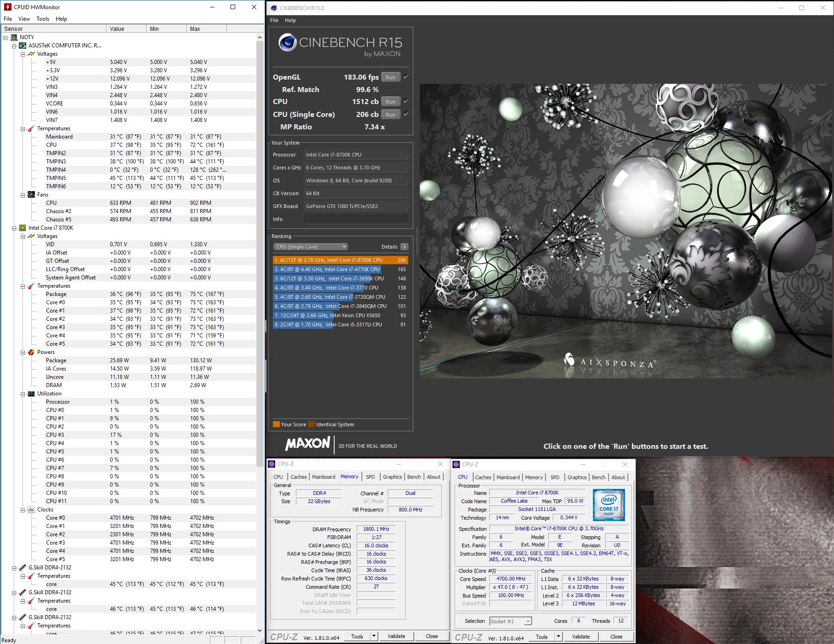834x644 pixels.
Task: Click the Identical System brown swatch
Action: pyautogui.click(x=312, y=424)
